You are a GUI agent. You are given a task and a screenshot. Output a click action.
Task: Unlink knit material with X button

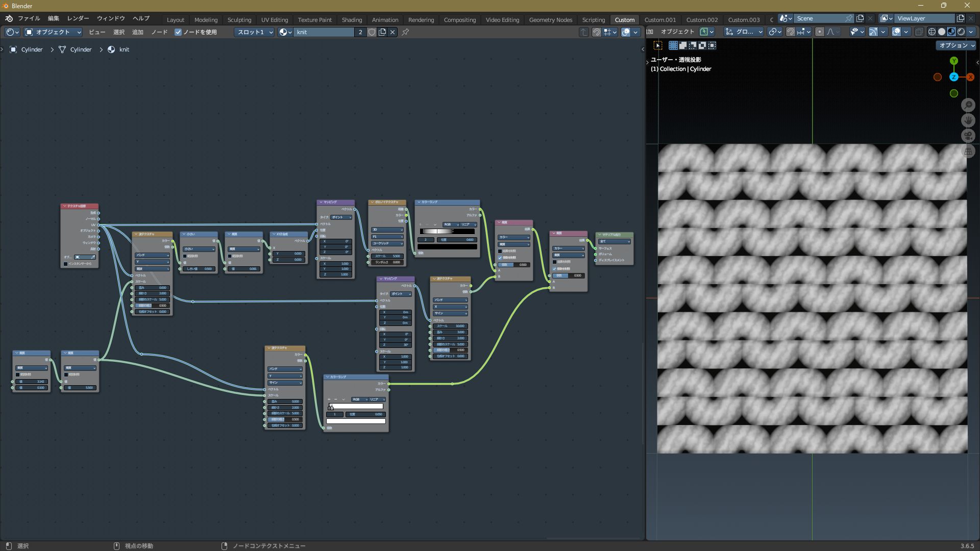click(x=393, y=32)
